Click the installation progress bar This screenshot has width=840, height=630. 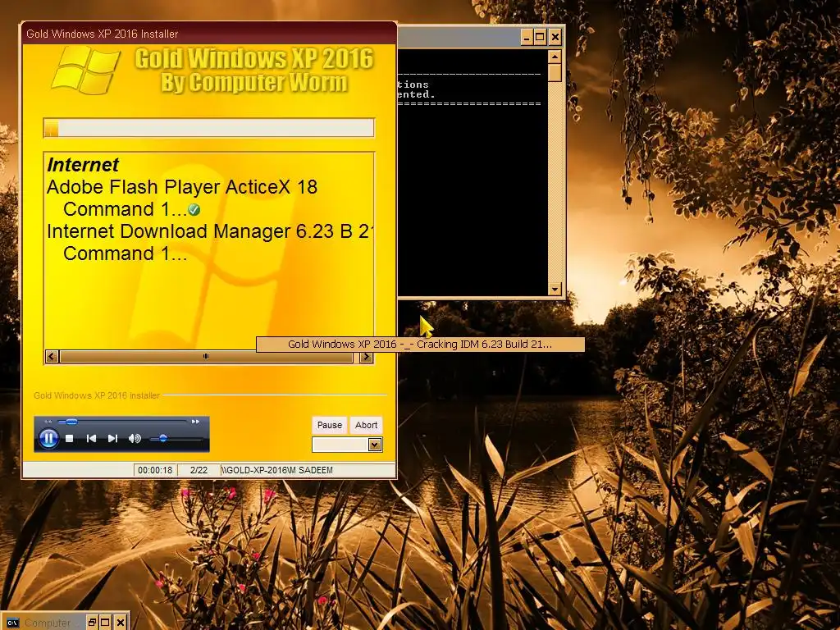(x=209, y=128)
